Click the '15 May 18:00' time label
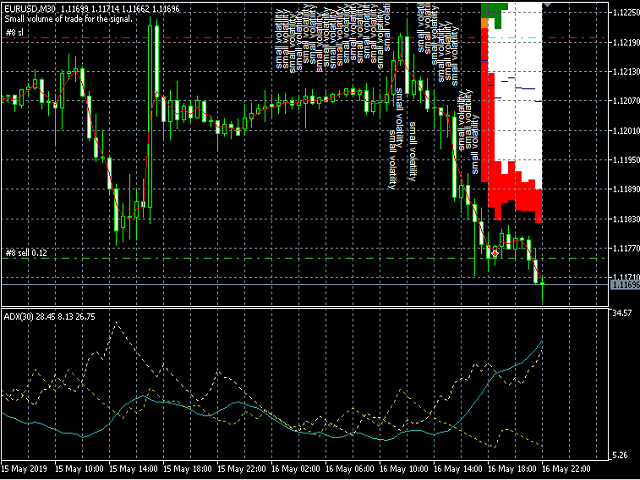 187,469
